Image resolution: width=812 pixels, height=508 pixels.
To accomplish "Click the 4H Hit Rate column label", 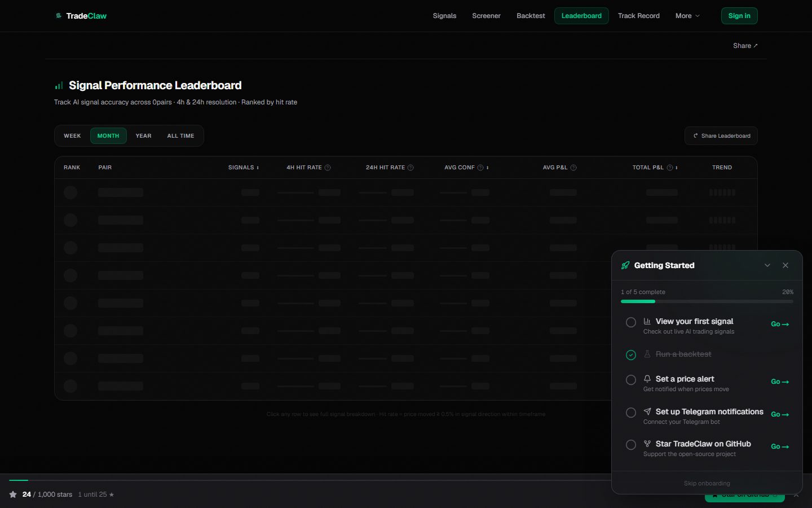I will [x=304, y=168].
